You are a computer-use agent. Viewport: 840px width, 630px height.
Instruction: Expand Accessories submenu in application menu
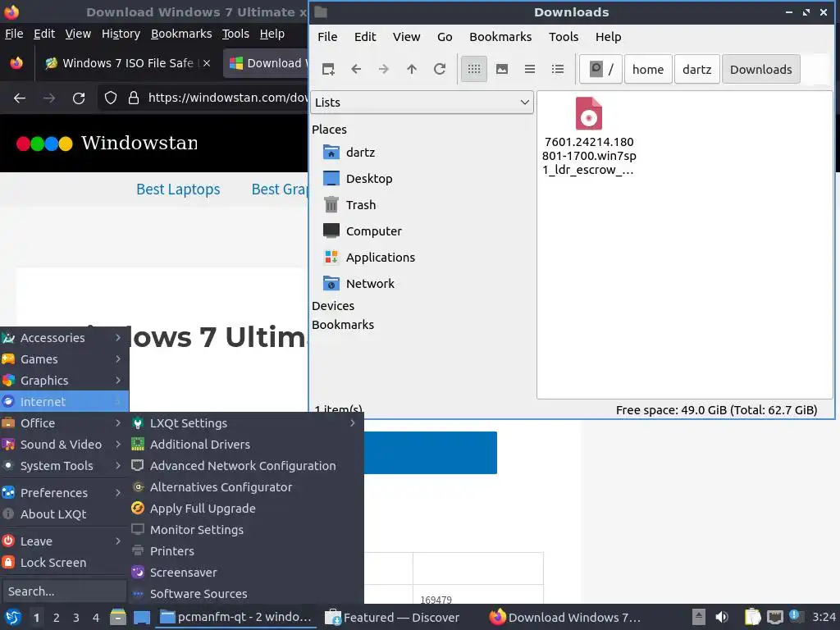pos(64,338)
